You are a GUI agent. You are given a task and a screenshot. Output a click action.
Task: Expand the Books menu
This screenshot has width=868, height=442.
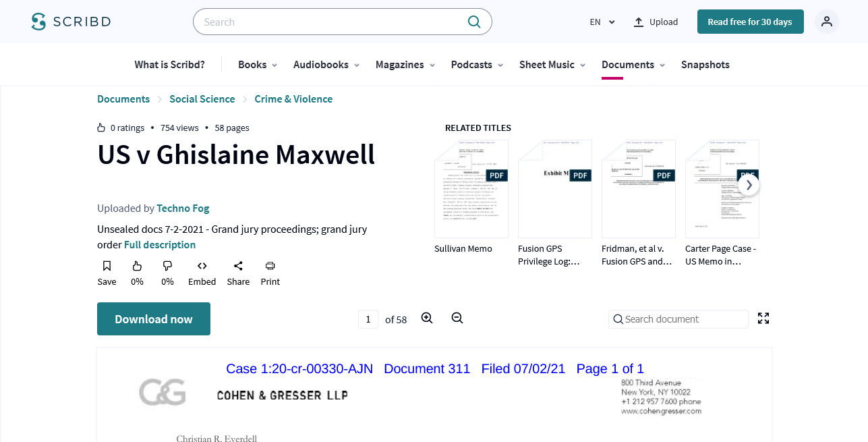click(258, 65)
